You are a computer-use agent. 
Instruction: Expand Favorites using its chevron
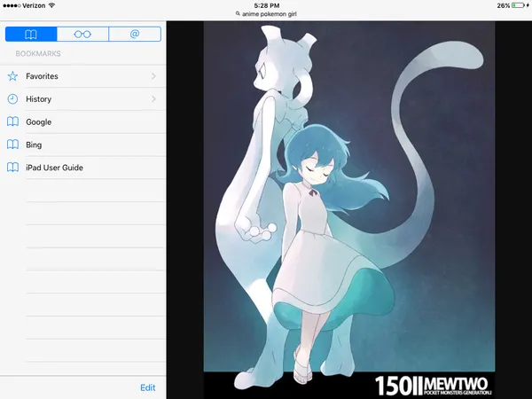click(153, 76)
